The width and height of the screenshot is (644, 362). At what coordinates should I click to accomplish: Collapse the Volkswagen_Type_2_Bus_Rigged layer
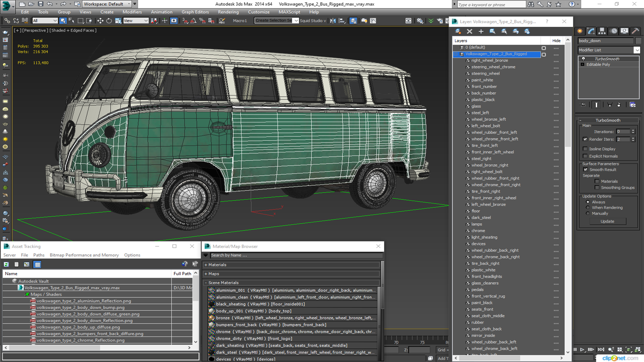[455, 54]
